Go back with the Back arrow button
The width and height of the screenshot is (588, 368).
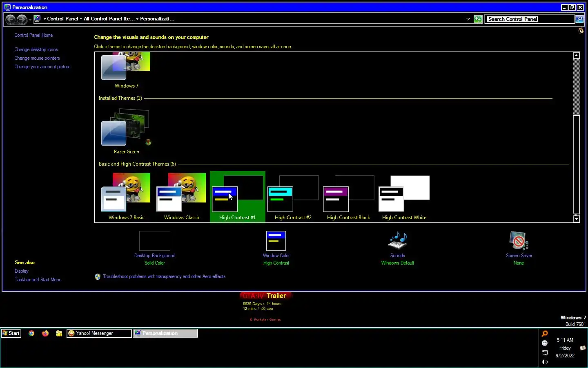pyautogui.click(x=11, y=19)
